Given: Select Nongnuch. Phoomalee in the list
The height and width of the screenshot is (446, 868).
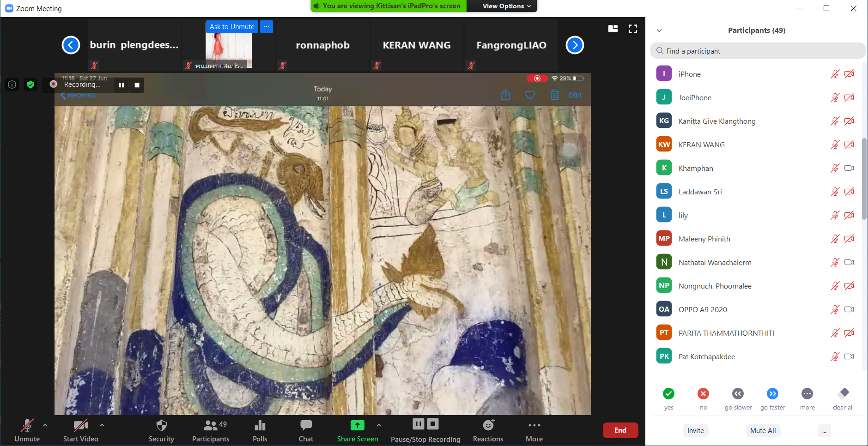Looking at the screenshot, I should 756,286.
